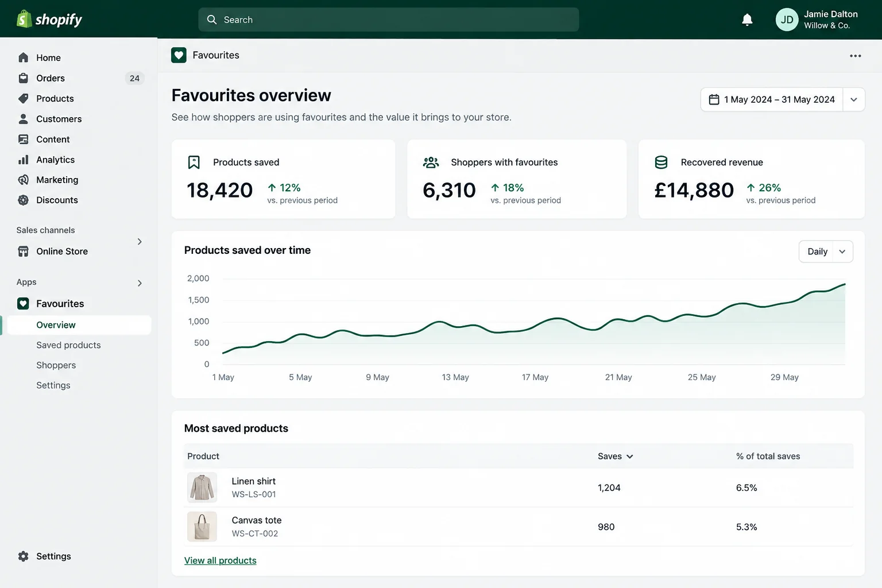This screenshot has height=588, width=882.
Task: Click the search magnifier icon
Action: point(212,20)
